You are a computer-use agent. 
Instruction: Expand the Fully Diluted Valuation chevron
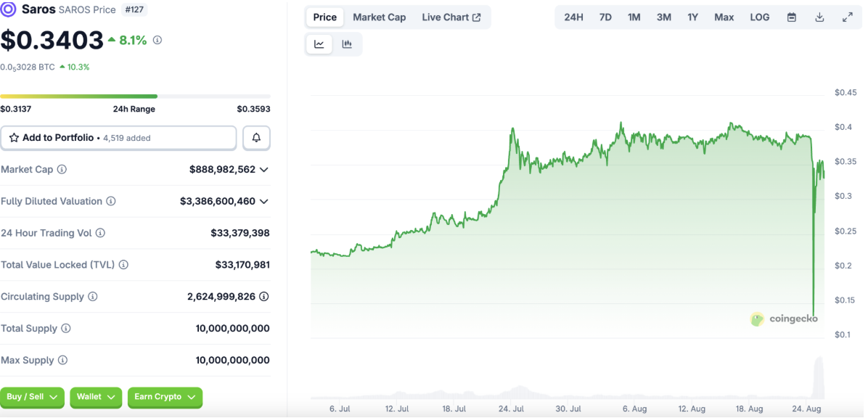pyautogui.click(x=263, y=202)
